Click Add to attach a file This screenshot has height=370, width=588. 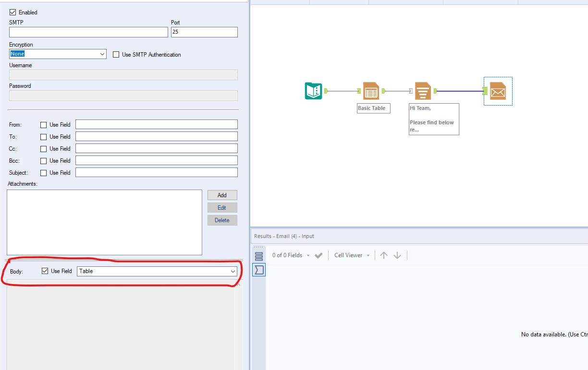222,195
